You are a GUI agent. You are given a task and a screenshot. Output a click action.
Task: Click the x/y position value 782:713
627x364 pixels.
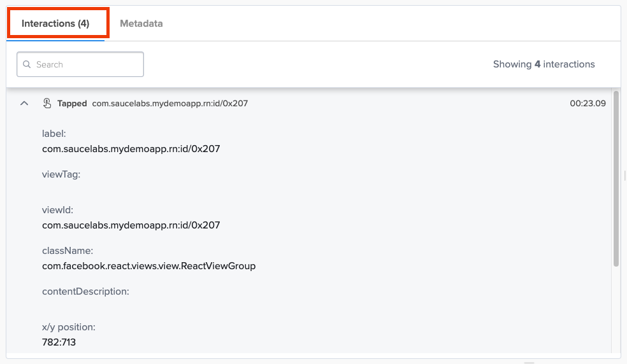pyautogui.click(x=59, y=342)
